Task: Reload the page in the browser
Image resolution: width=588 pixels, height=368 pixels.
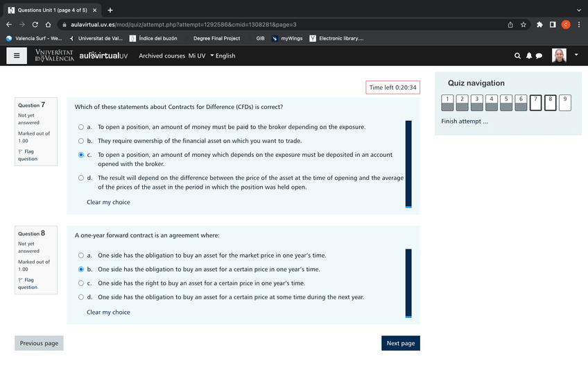Action: [35, 24]
